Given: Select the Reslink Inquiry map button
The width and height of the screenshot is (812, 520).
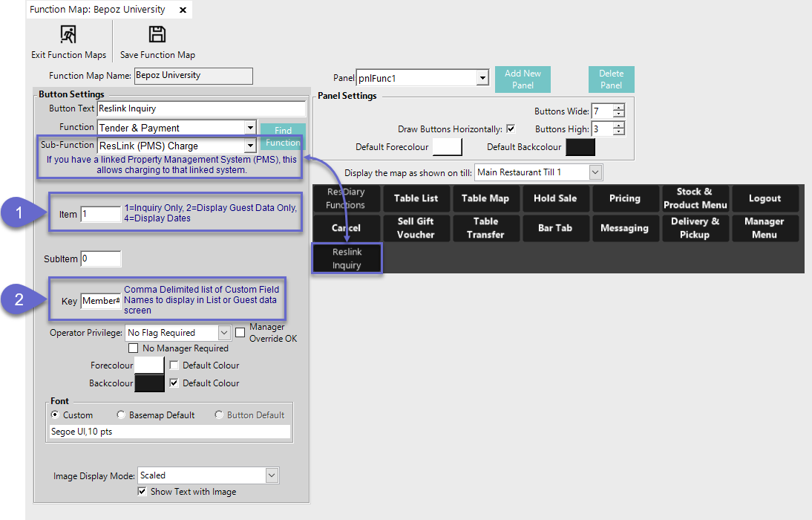Looking at the screenshot, I should point(347,259).
